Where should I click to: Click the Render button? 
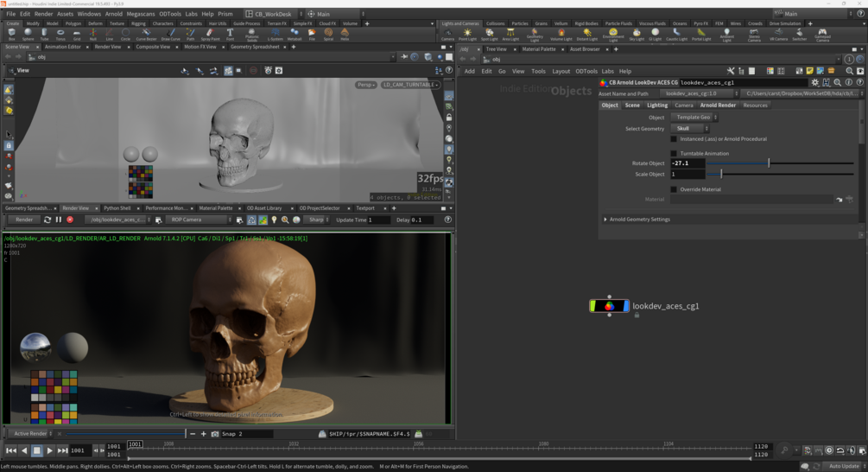coord(24,220)
